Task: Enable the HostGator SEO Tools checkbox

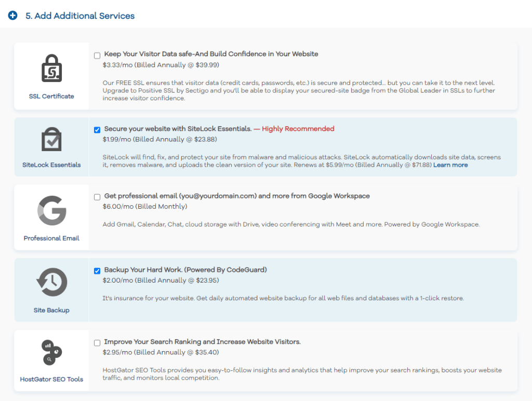Action: pos(97,343)
